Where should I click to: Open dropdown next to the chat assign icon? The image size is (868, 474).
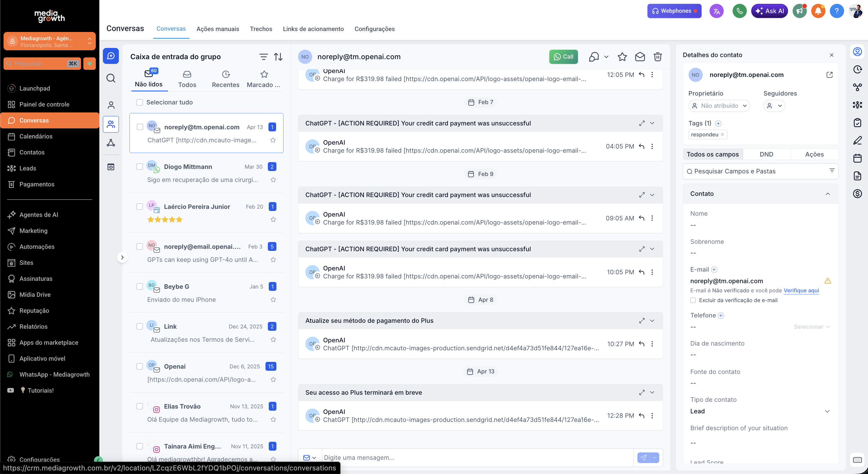606,57
